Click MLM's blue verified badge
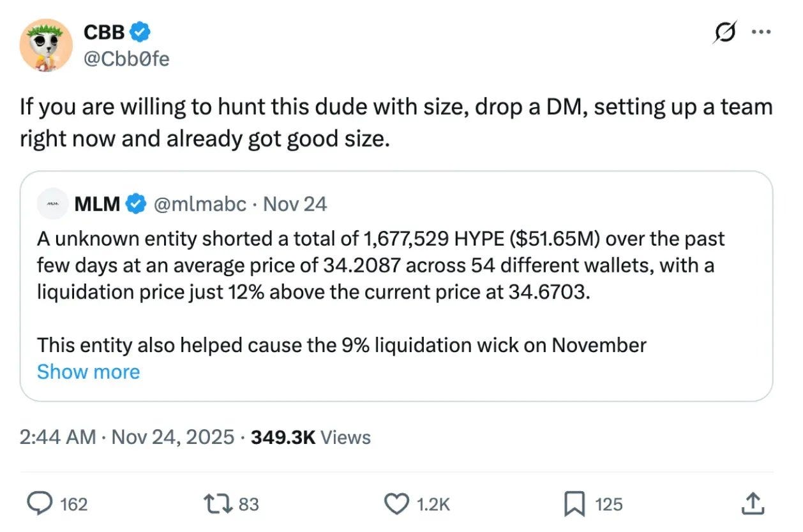The width and height of the screenshot is (803, 532). 135,204
